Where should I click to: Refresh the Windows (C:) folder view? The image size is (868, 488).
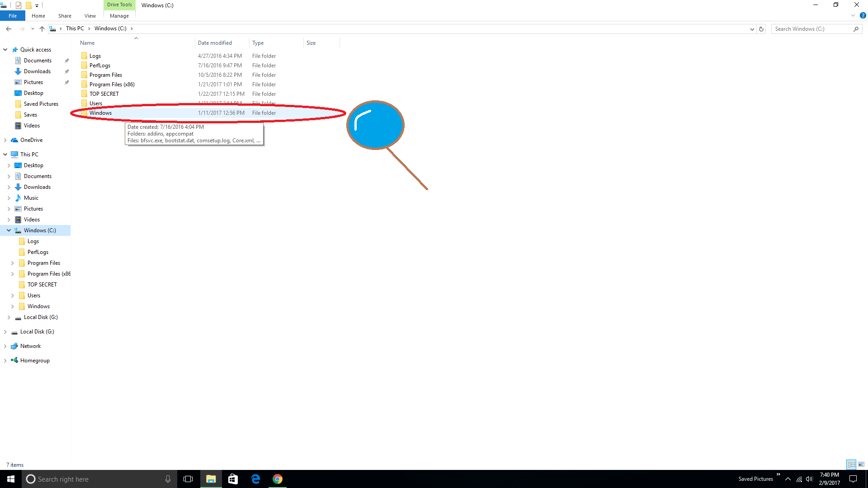click(x=761, y=29)
